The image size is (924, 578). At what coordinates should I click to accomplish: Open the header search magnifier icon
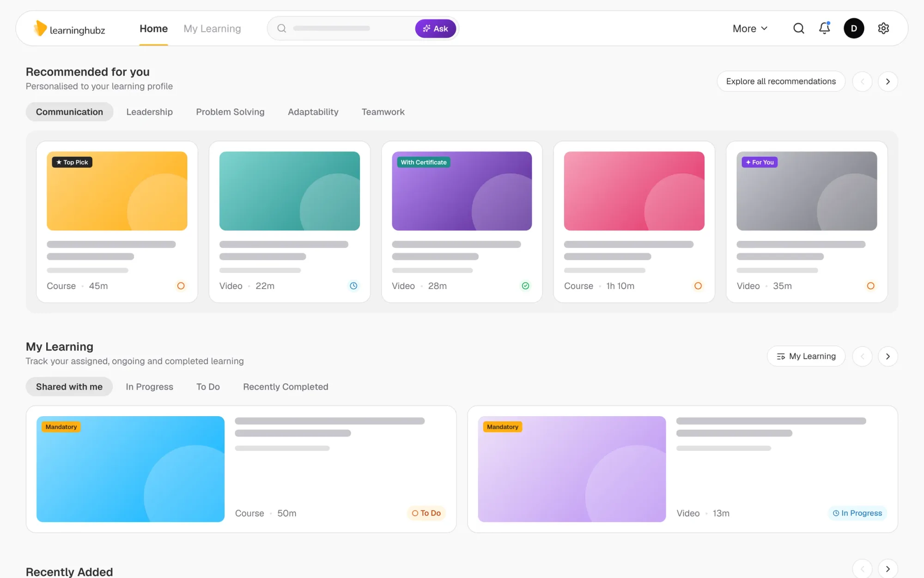[799, 29]
